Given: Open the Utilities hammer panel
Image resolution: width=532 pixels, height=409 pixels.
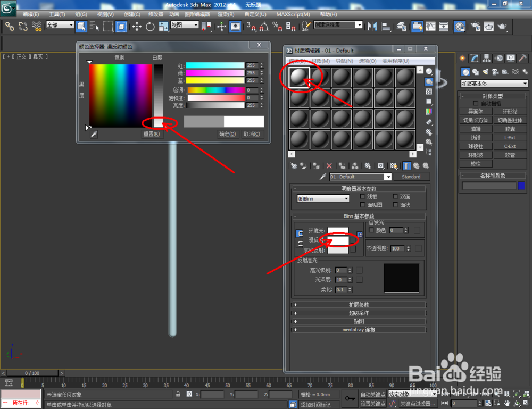Looking at the screenshot, I should (x=522, y=58).
